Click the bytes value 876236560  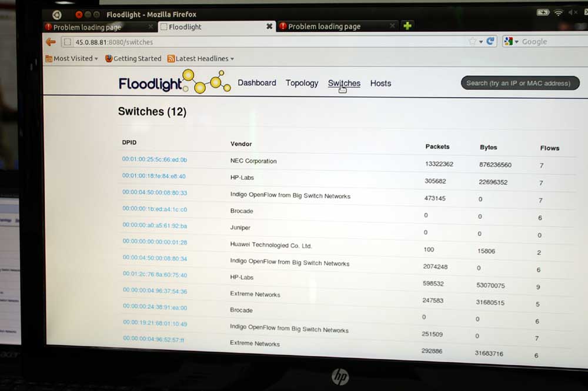(495, 165)
